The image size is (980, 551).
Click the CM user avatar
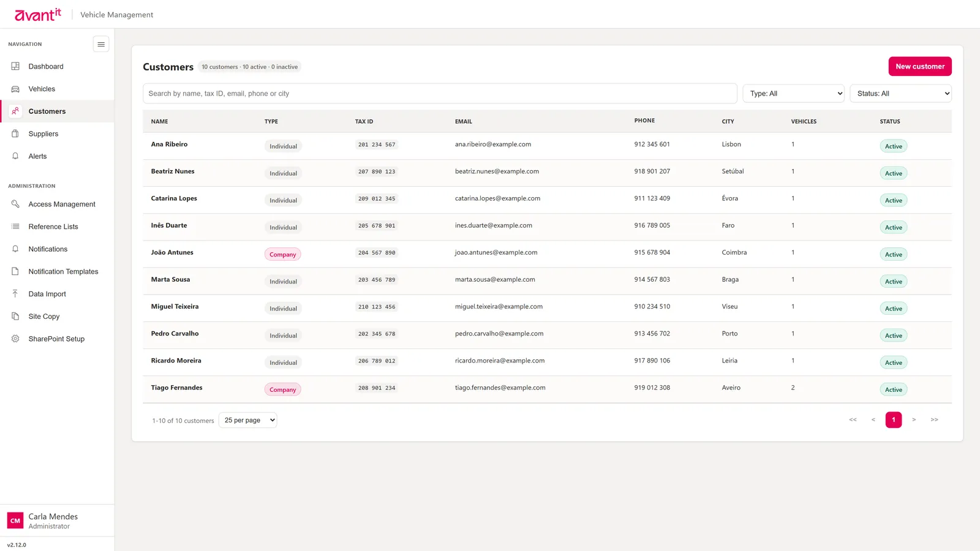[15, 521]
